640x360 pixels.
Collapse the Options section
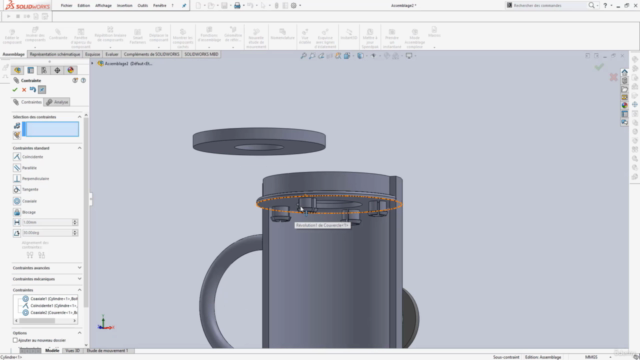pos(80,333)
